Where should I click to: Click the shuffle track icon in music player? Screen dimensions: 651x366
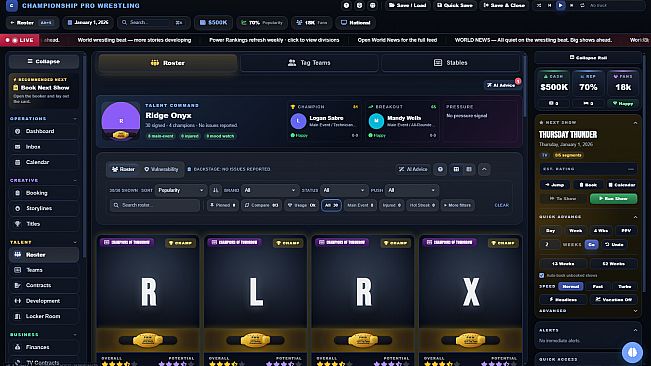pyautogui.click(x=539, y=5)
